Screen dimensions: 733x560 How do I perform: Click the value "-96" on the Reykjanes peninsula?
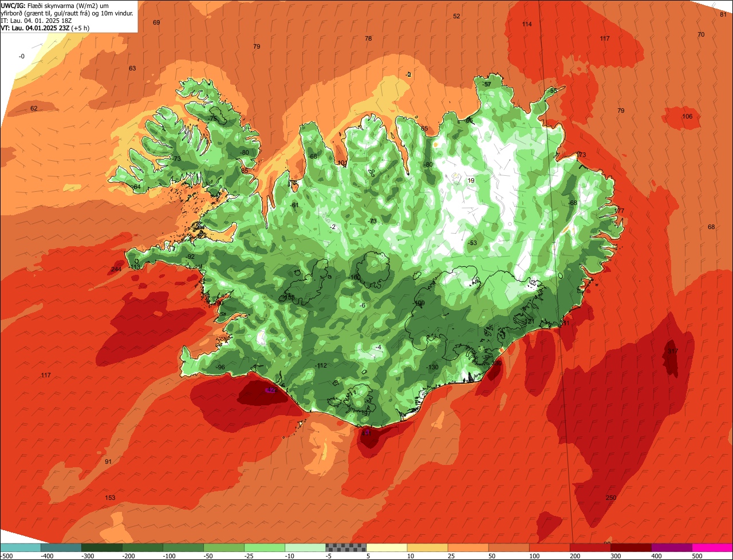point(220,367)
